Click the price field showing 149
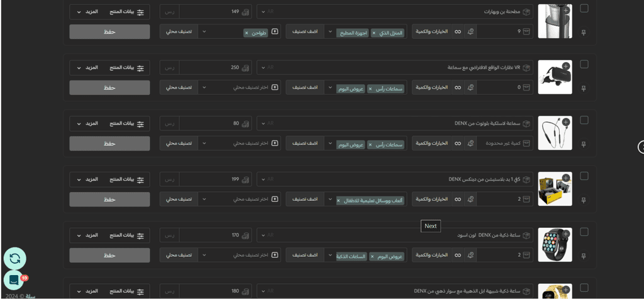 pyautogui.click(x=216, y=11)
